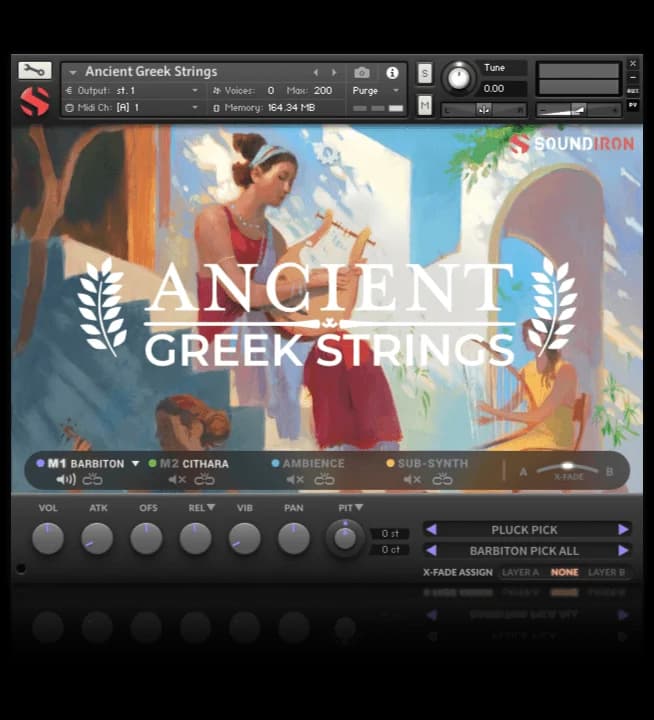
Task: Set X-Fade Assign to None
Action: pyautogui.click(x=564, y=572)
